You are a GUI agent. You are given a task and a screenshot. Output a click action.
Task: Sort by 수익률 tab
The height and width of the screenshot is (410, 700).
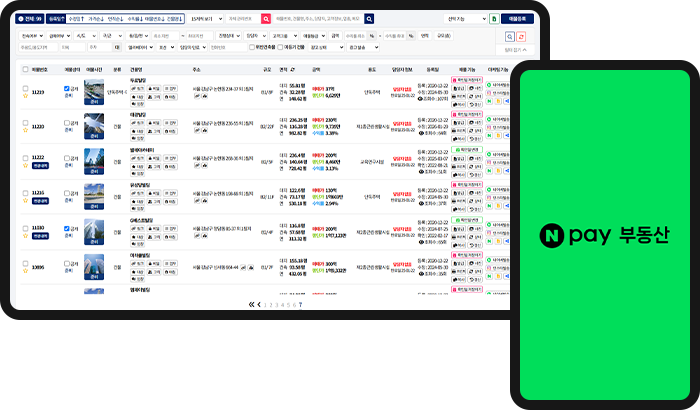click(x=135, y=19)
